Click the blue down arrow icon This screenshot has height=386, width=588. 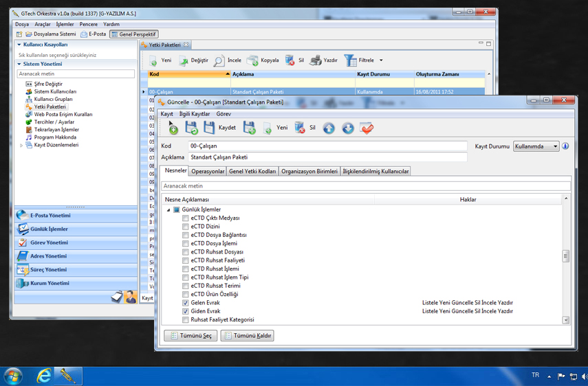pos(348,128)
